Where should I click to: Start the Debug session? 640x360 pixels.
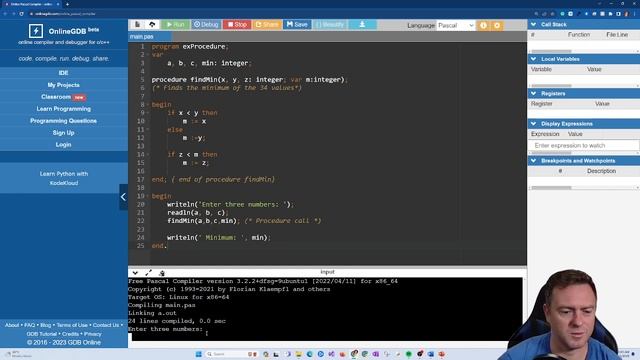(206, 24)
